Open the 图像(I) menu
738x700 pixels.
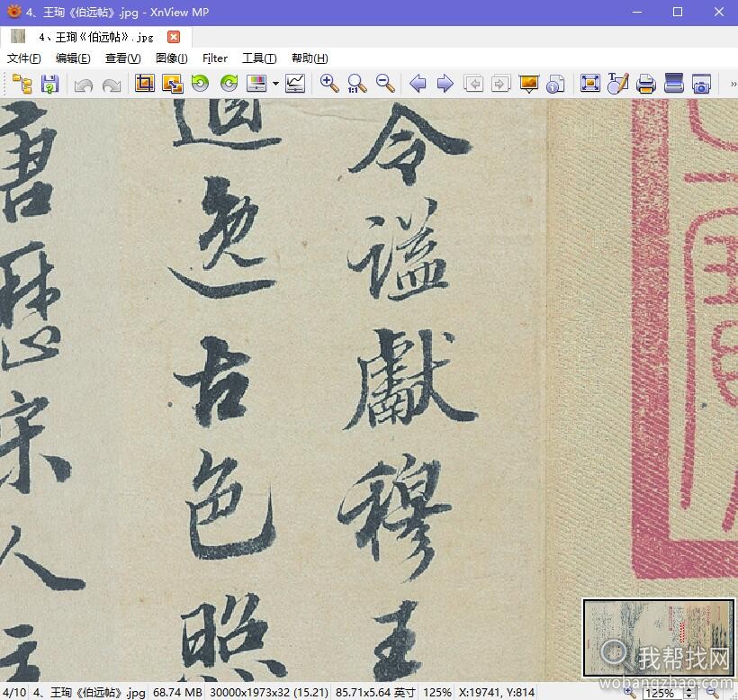pyautogui.click(x=171, y=58)
